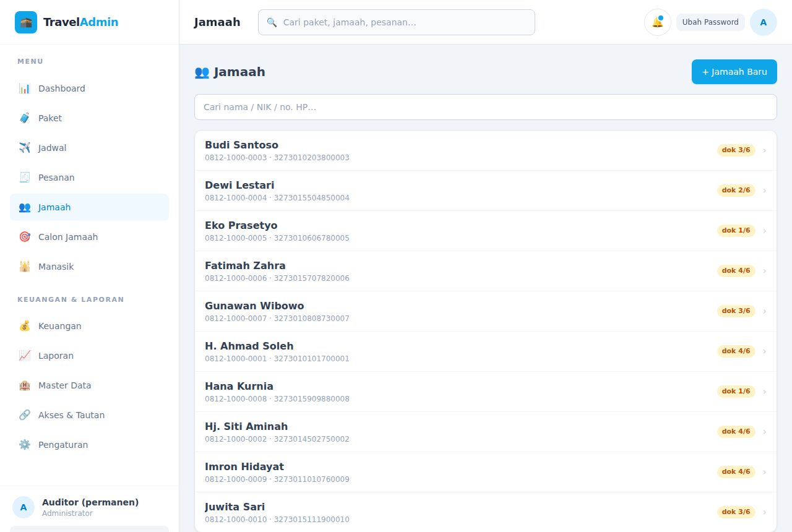Click the Auditor avatar in sidebar footer
Viewport: 792px width, 532px height.
coord(24,507)
